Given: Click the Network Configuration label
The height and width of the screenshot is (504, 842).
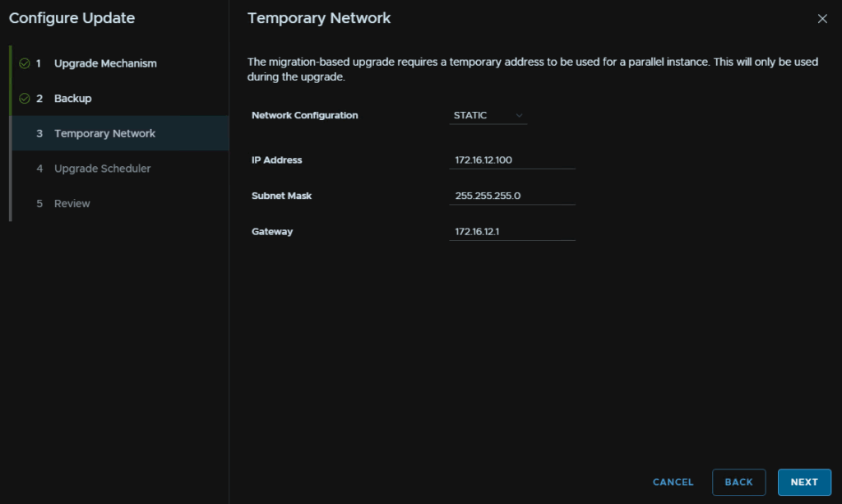Looking at the screenshot, I should (304, 116).
